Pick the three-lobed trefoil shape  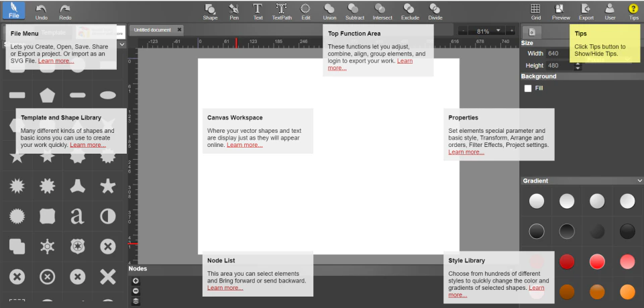(x=77, y=186)
